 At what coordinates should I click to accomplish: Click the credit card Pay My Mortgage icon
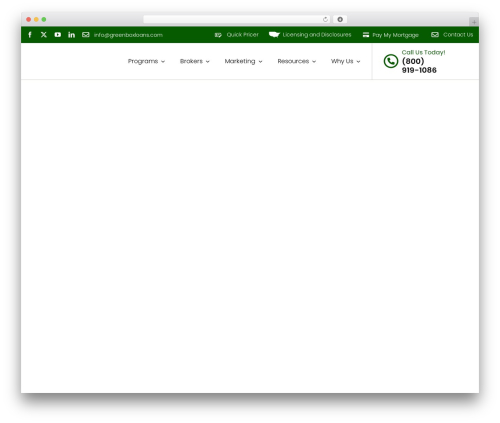(x=366, y=35)
